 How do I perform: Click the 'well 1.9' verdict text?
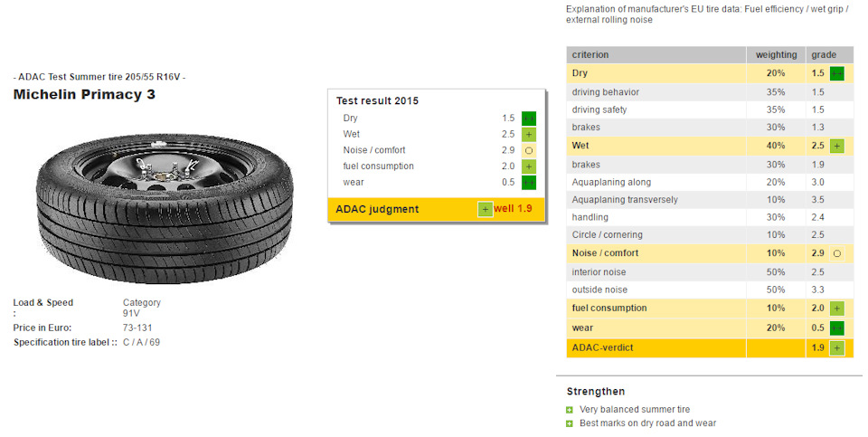pyautogui.click(x=513, y=209)
